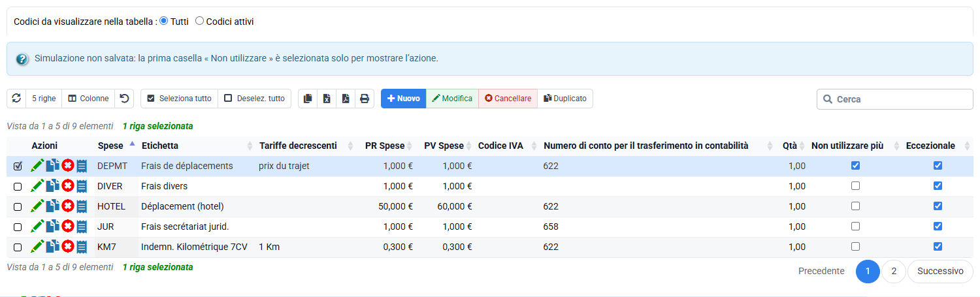Click the blue Nuovo button
The height and width of the screenshot is (297, 980).
pyautogui.click(x=403, y=99)
